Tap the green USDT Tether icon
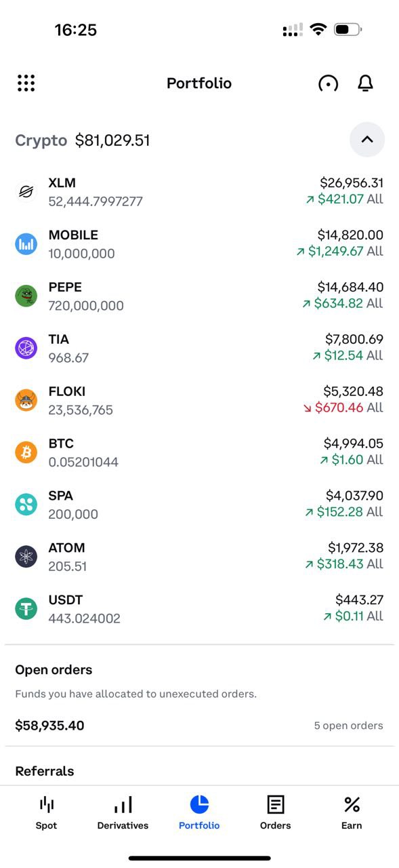Screen dimensions: 399x868 point(26,608)
